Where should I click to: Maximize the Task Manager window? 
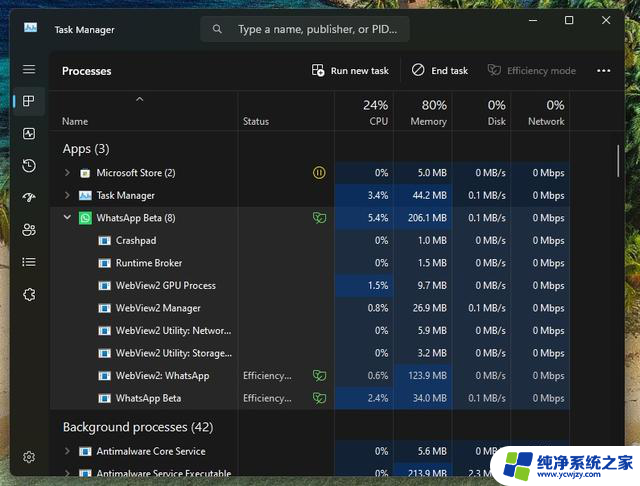pos(569,20)
